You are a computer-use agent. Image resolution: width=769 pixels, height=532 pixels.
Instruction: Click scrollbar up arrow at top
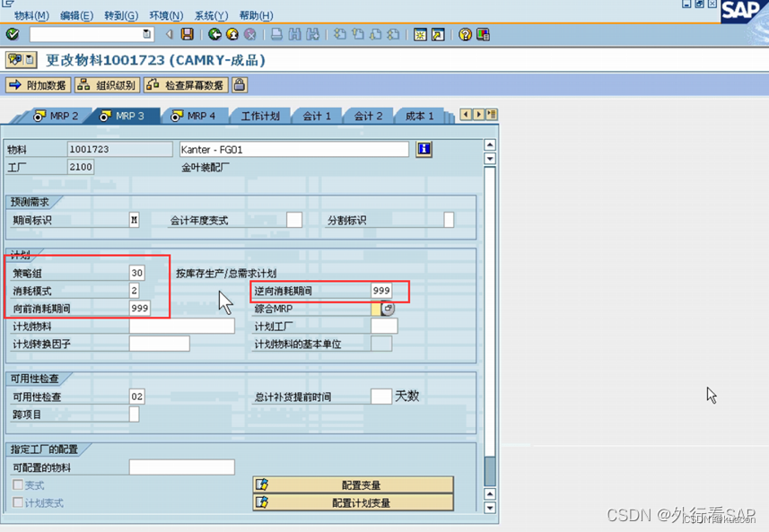coord(489,144)
